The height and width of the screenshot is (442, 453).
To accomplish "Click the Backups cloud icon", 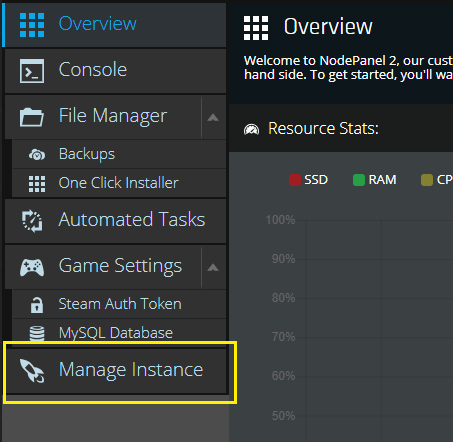I will [37, 155].
